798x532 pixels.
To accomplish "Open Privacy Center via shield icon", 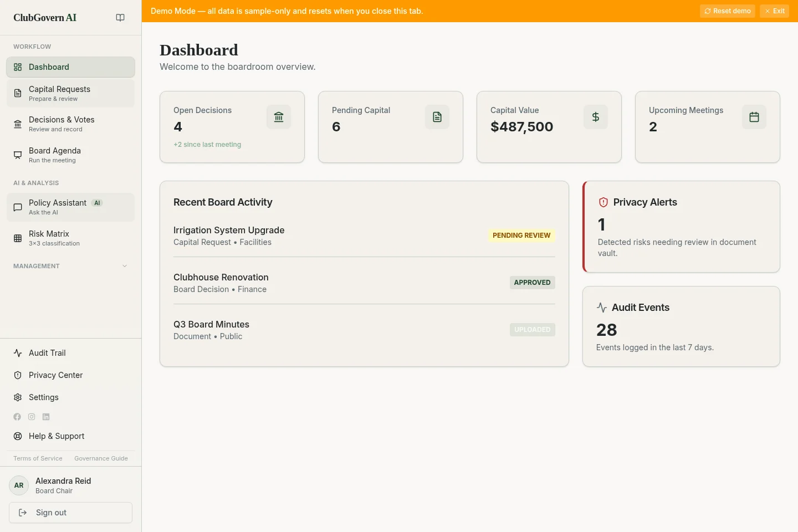I will [18, 375].
